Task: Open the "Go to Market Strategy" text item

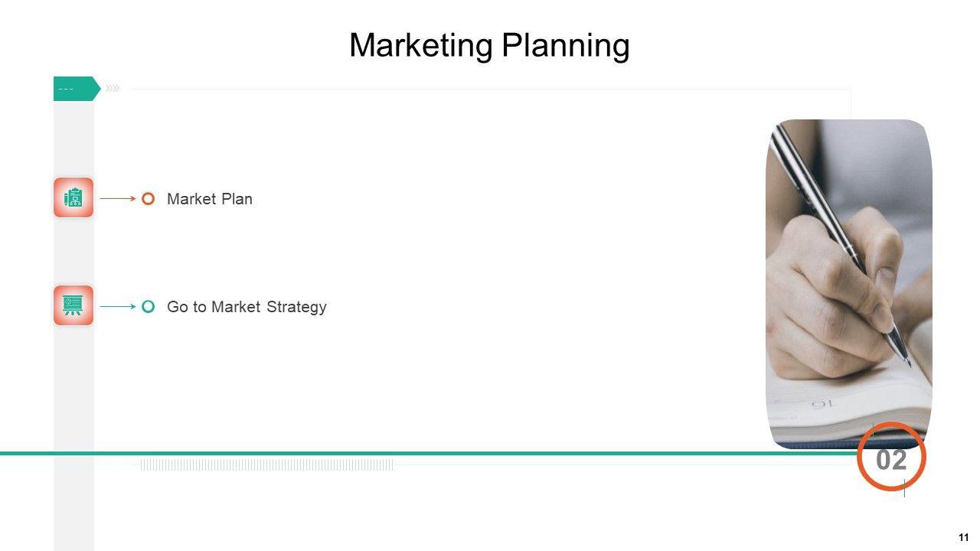Action: tap(247, 307)
